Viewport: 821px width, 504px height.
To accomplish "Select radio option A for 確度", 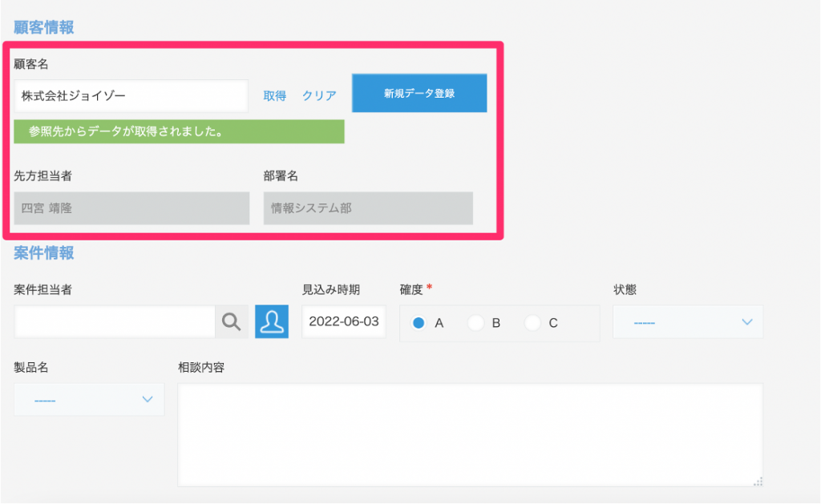I will [x=419, y=323].
